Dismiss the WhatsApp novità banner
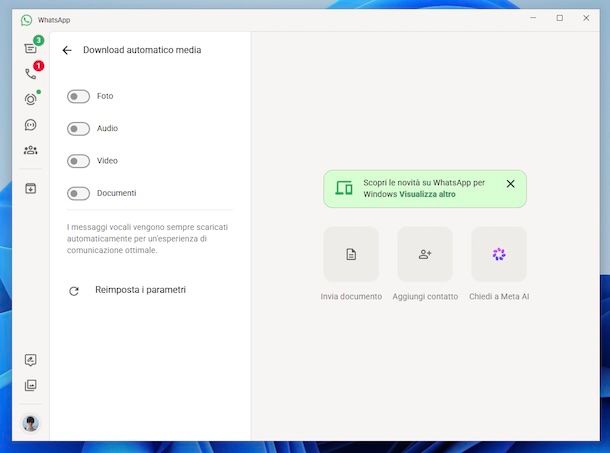The image size is (610, 453). coord(510,184)
